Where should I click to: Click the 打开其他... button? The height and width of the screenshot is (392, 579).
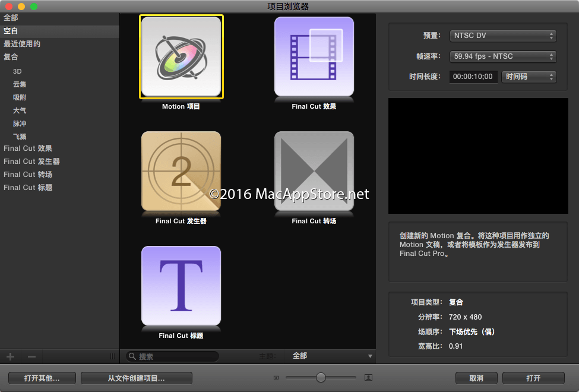click(x=42, y=378)
